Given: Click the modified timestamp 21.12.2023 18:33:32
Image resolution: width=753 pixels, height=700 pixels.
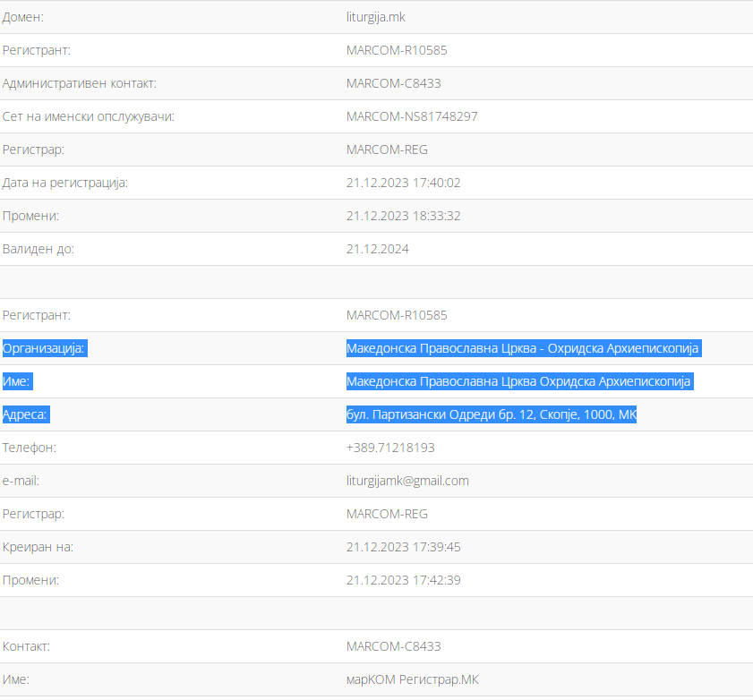Looking at the screenshot, I should click(x=403, y=216).
